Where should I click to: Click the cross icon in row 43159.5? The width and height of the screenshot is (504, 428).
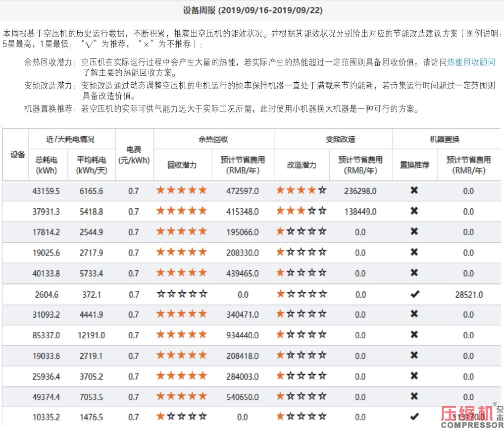click(414, 190)
